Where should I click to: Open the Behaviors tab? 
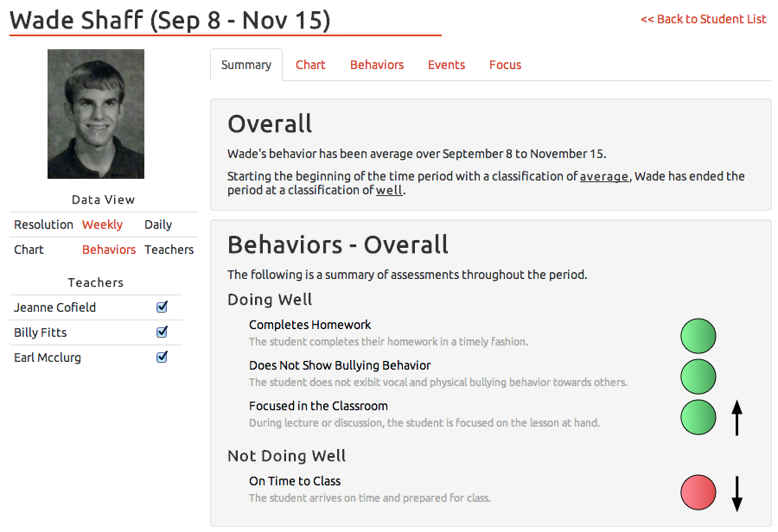point(377,65)
